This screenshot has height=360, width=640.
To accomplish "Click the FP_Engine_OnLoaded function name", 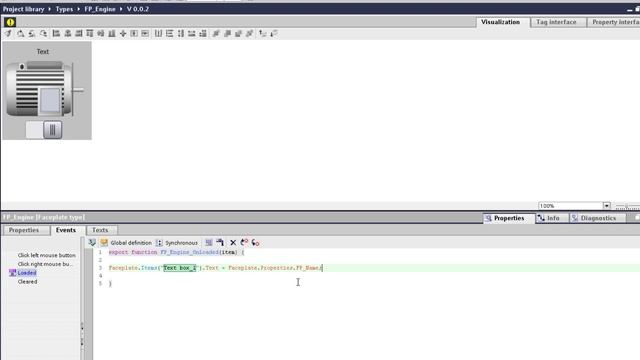I will click(x=189, y=252).
